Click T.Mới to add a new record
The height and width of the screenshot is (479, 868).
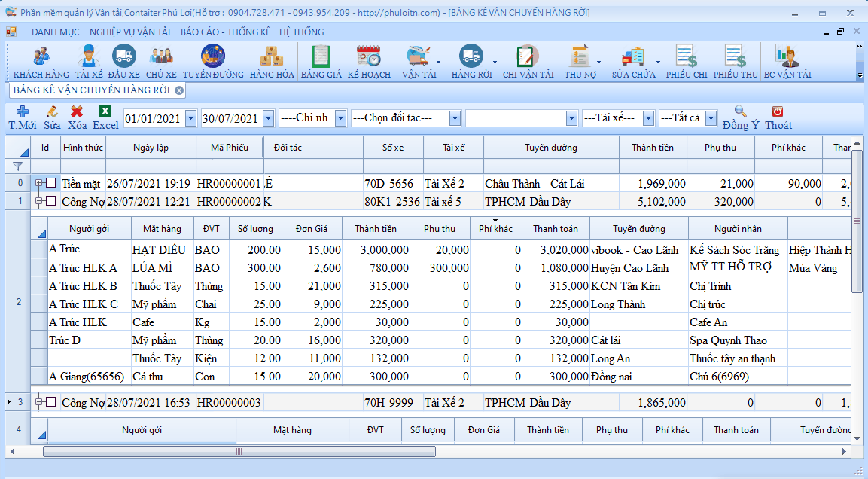[23, 118]
